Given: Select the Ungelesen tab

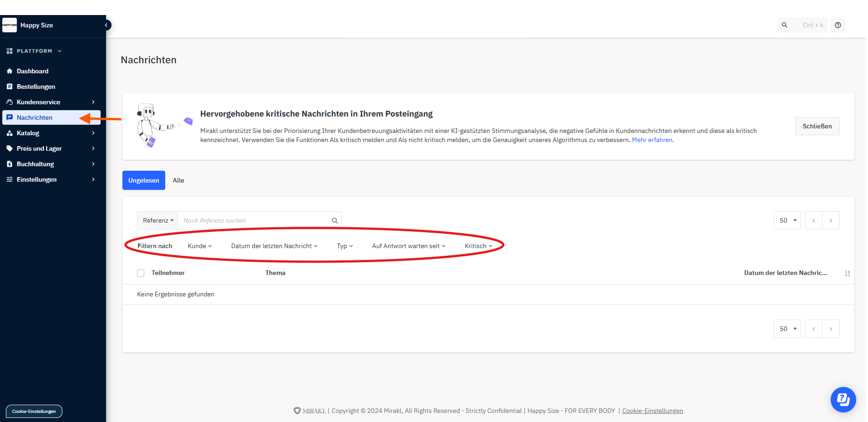Looking at the screenshot, I should pyautogui.click(x=143, y=180).
